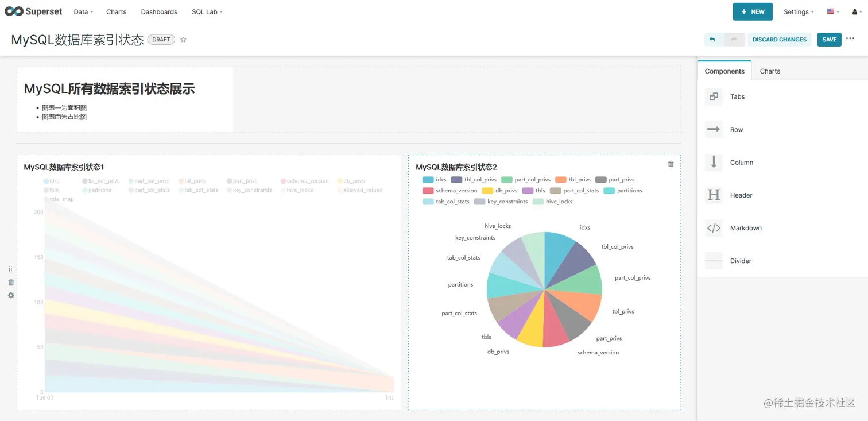Toggle partitions legend in pie chart

(623, 191)
